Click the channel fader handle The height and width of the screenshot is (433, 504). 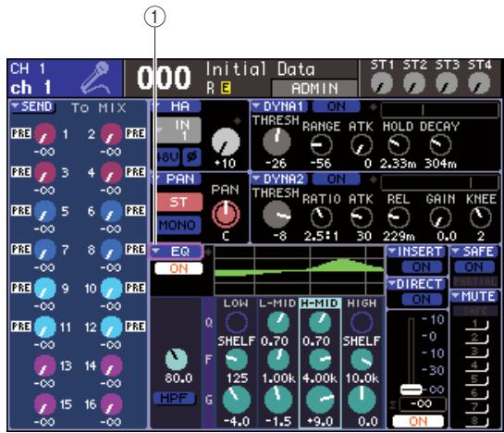point(412,390)
